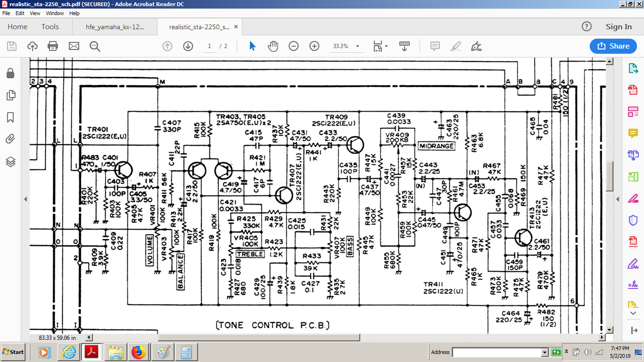Open the fit page options button
The height and width of the screenshot is (362, 644).
(380, 46)
